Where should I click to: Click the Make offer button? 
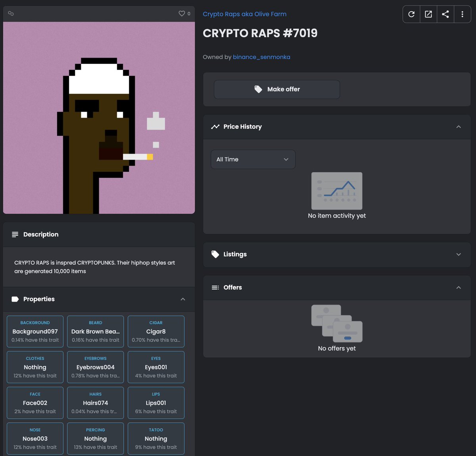(277, 89)
